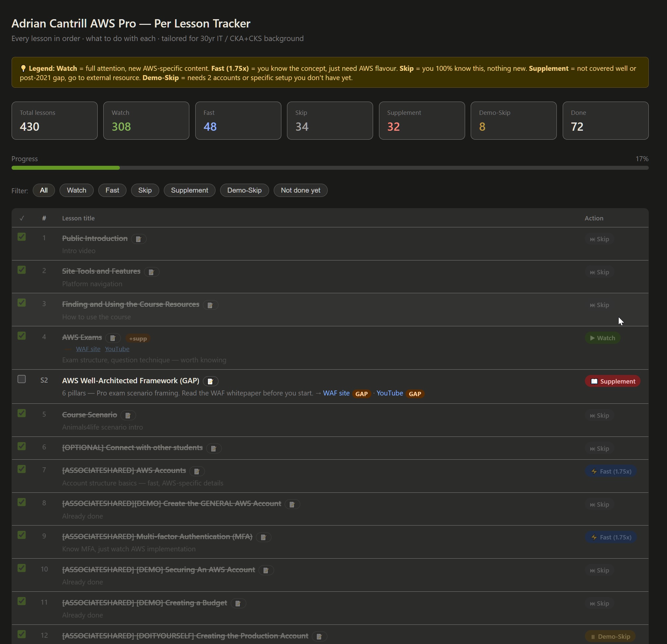Uncheck lesson 5 Course Scenario
This screenshot has height=644, width=667.
(22, 413)
